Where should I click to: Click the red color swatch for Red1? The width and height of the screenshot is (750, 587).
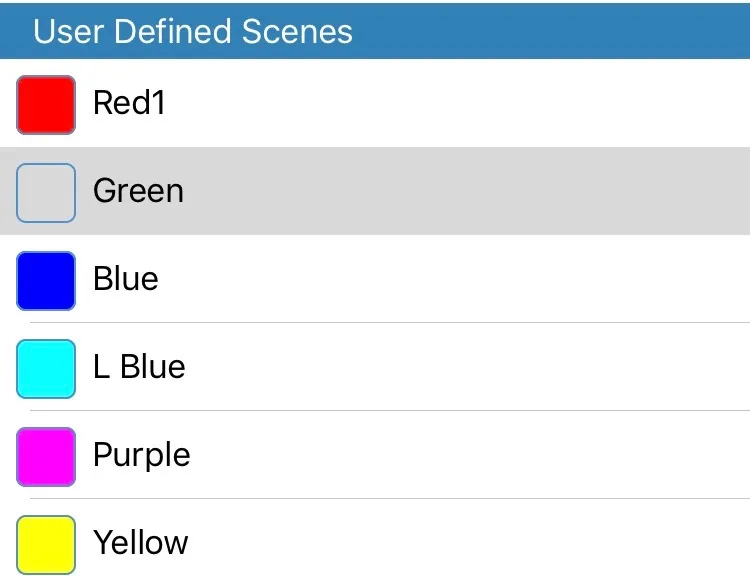(x=46, y=104)
